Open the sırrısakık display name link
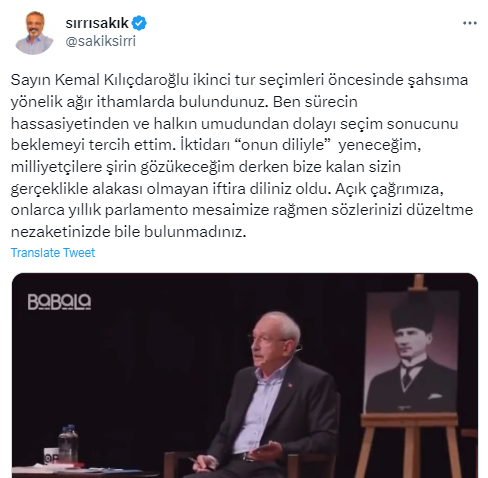 [x=97, y=23]
